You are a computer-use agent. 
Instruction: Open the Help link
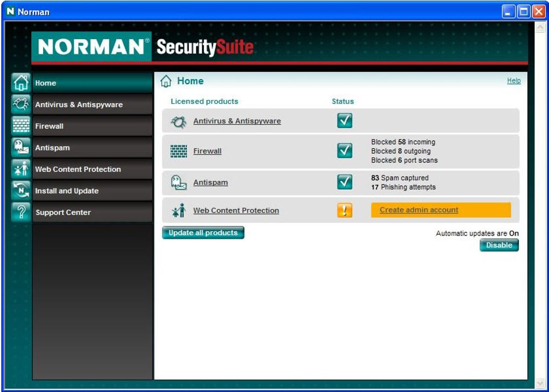click(x=513, y=81)
